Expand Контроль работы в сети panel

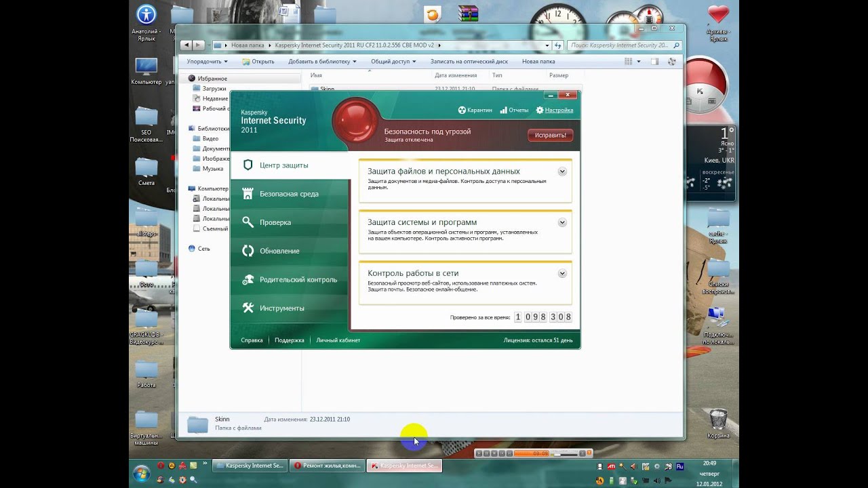pyautogui.click(x=562, y=273)
